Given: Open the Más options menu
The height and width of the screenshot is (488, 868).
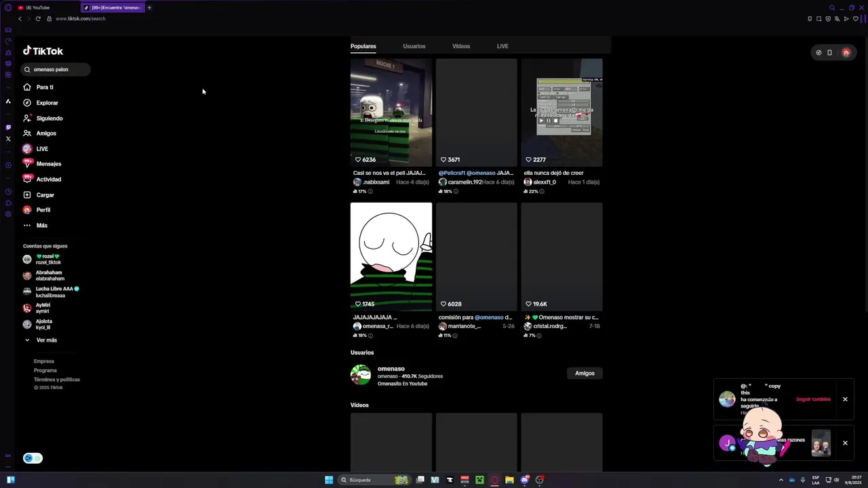Looking at the screenshot, I should pos(35,225).
